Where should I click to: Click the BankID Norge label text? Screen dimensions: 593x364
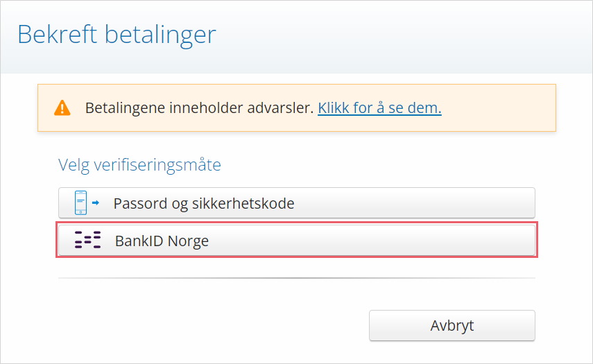(162, 241)
